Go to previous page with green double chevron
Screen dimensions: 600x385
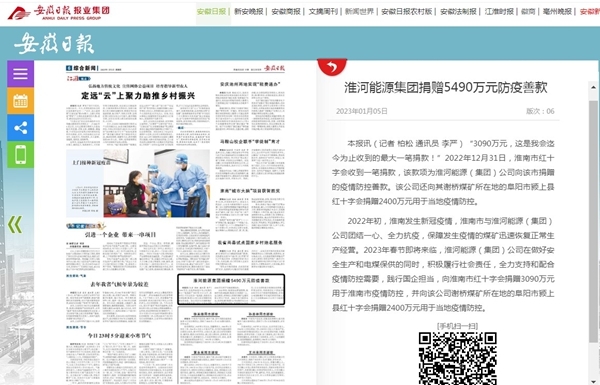[x=15, y=225]
